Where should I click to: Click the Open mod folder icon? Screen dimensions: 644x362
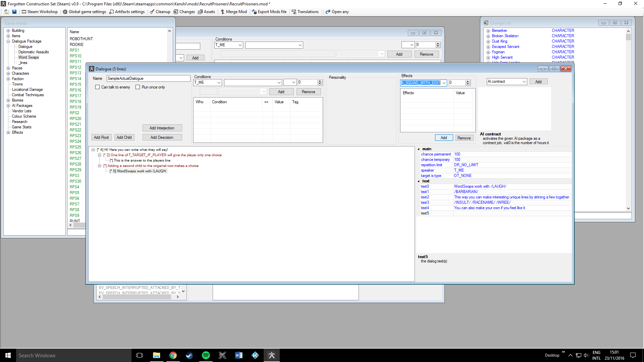pos(6,12)
